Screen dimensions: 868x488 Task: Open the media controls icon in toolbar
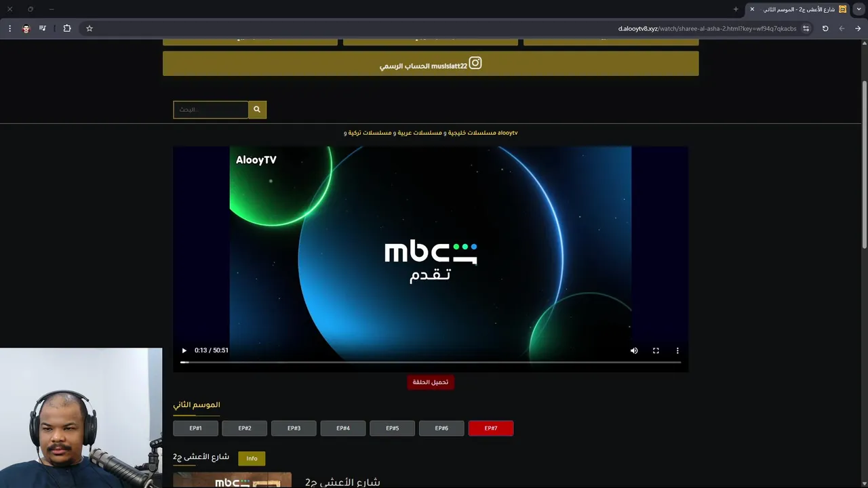point(43,28)
